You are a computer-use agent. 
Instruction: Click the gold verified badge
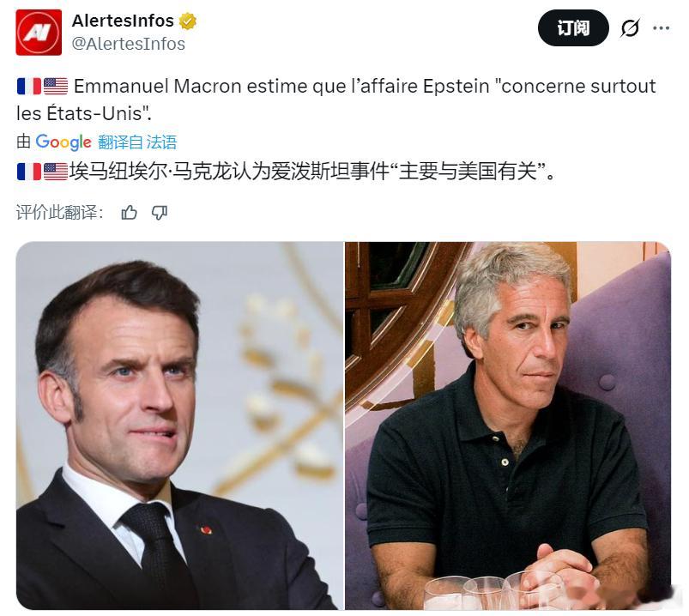point(188,21)
